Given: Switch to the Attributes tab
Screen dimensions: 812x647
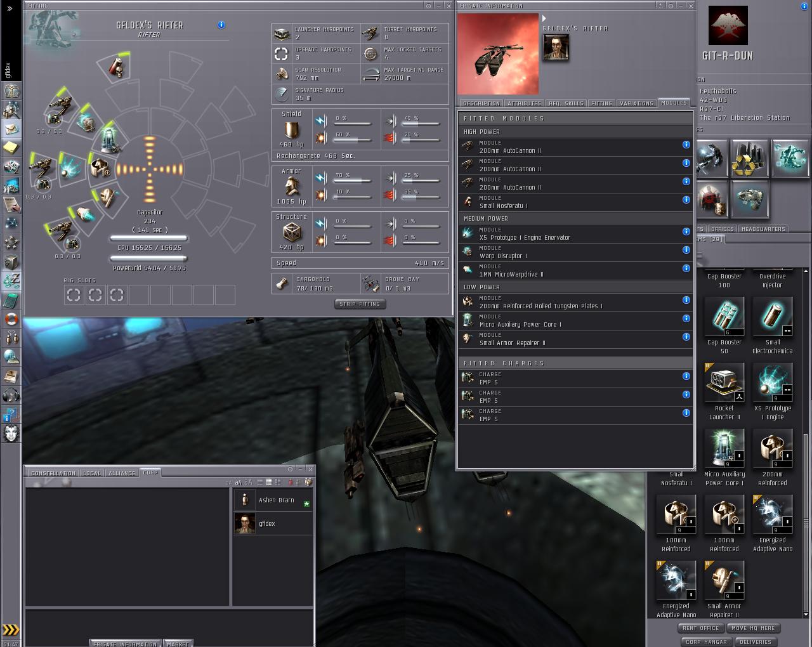Looking at the screenshot, I should [x=525, y=103].
